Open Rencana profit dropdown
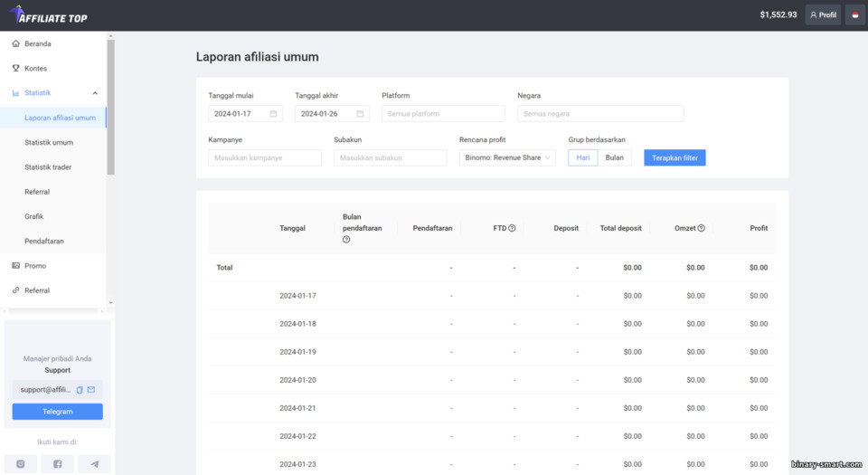 click(507, 157)
